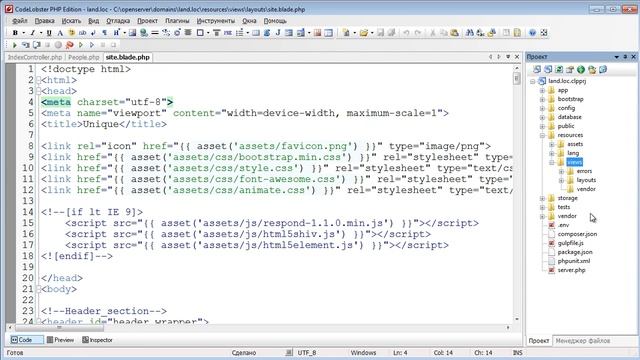640x360 pixels.
Task: Collapse land.loc.clpprj project root
Action: click(533, 81)
